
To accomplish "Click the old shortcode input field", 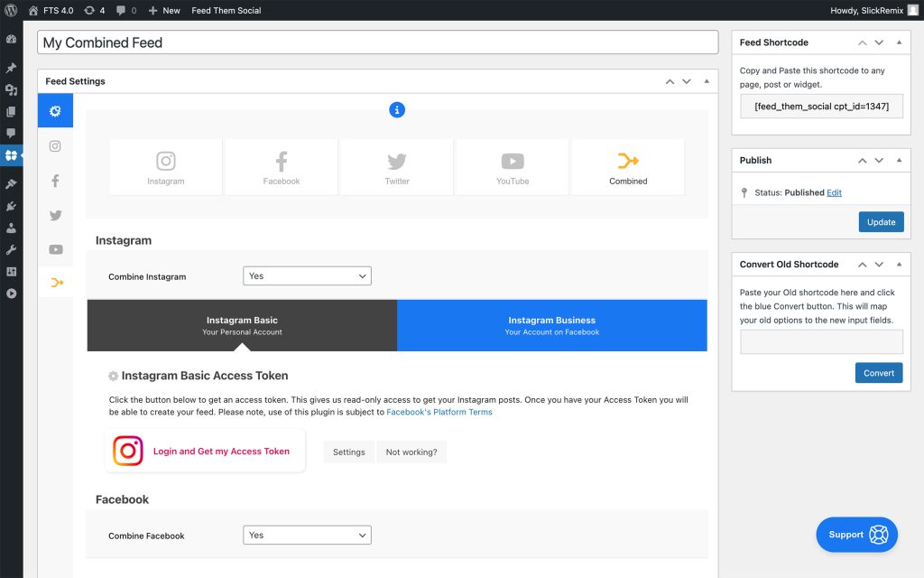I will (821, 342).
